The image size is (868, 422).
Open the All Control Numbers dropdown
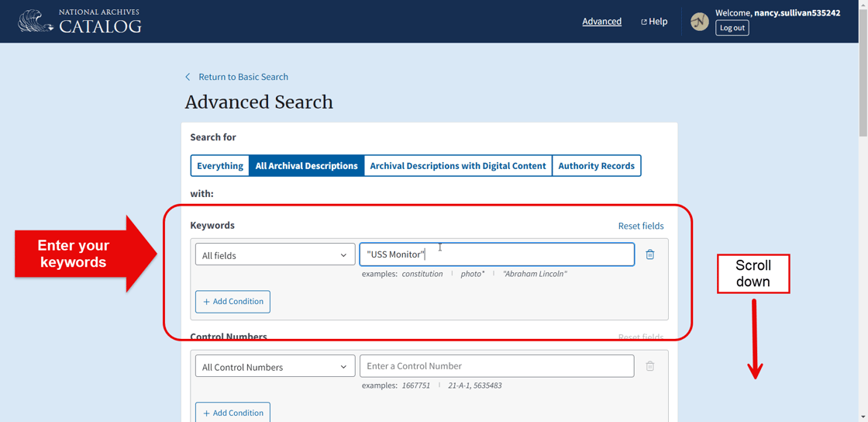[x=274, y=367]
